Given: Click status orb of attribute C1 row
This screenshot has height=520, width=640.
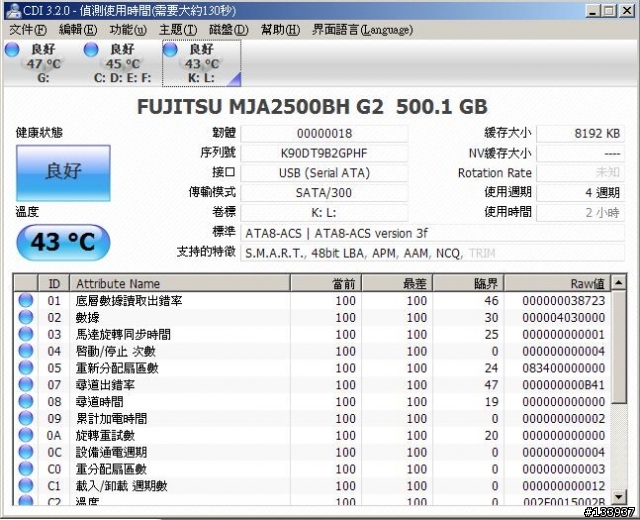Looking at the screenshot, I should click(x=26, y=486).
